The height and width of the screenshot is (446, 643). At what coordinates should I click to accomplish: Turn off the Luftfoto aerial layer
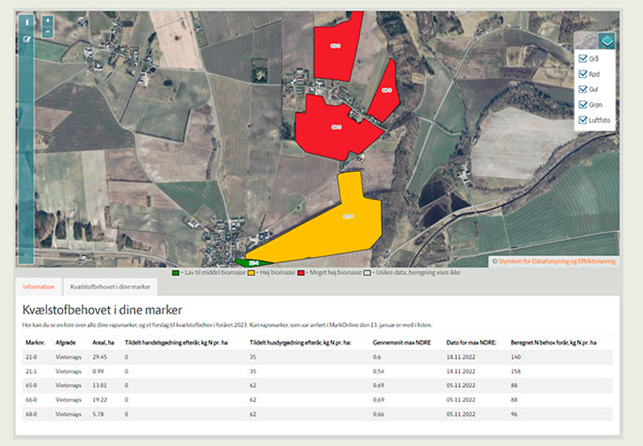point(583,121)
